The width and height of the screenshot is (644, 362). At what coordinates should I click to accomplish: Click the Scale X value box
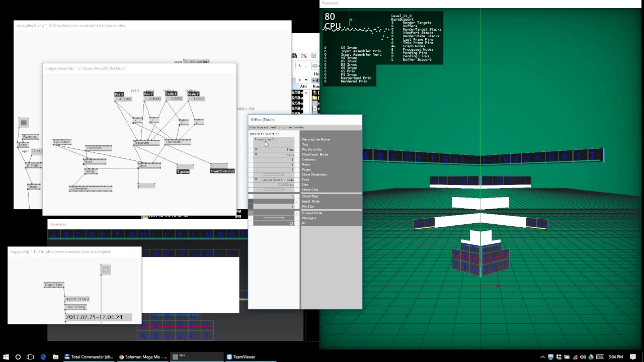[175, 99]
